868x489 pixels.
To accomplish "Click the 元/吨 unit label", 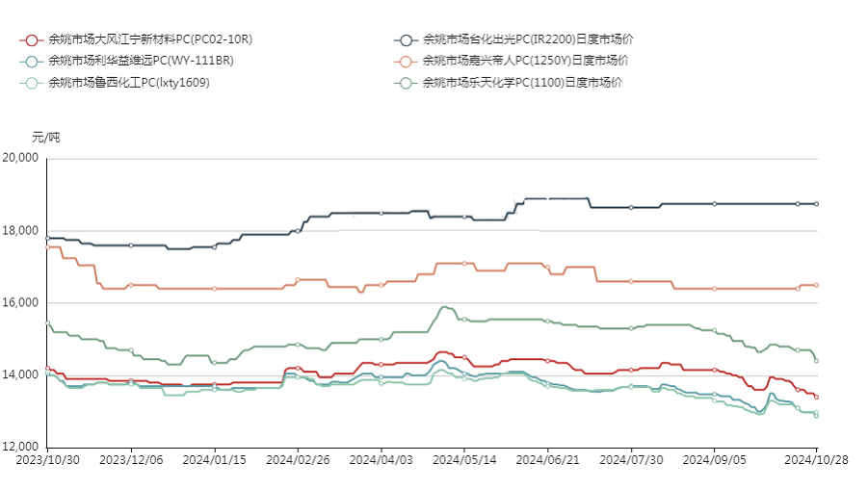I will (45, 138).
